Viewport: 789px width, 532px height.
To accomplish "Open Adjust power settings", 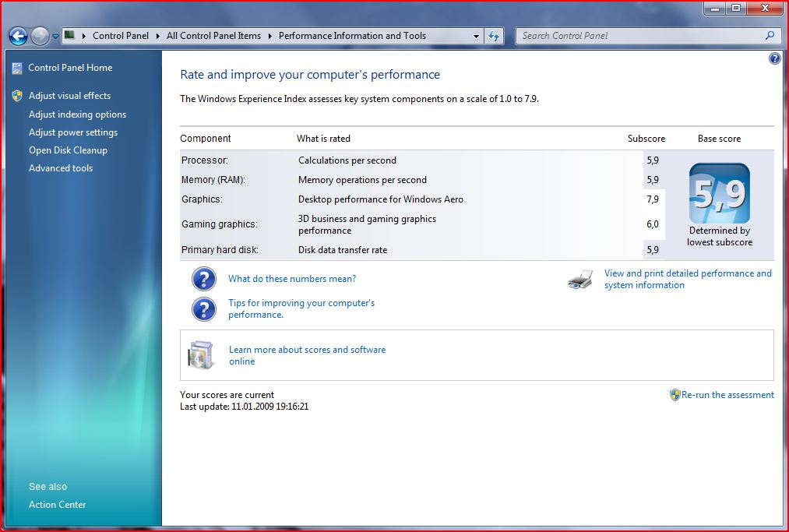I will click(73, 132).
